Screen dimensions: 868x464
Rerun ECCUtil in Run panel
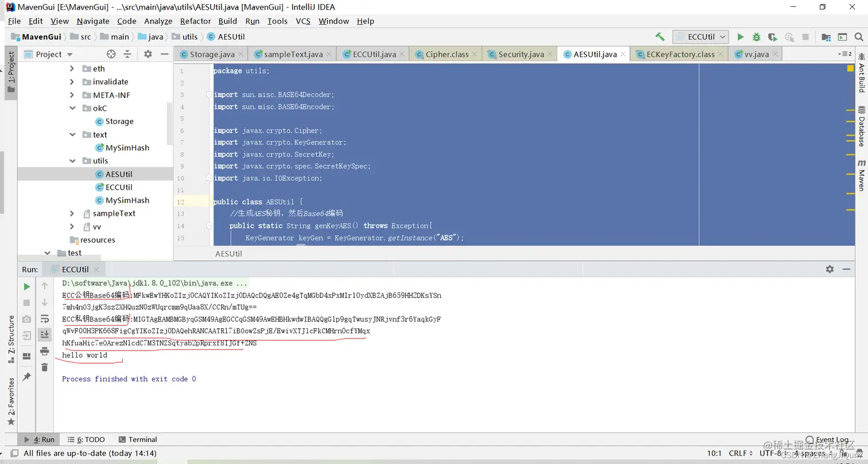click(26, 286)
